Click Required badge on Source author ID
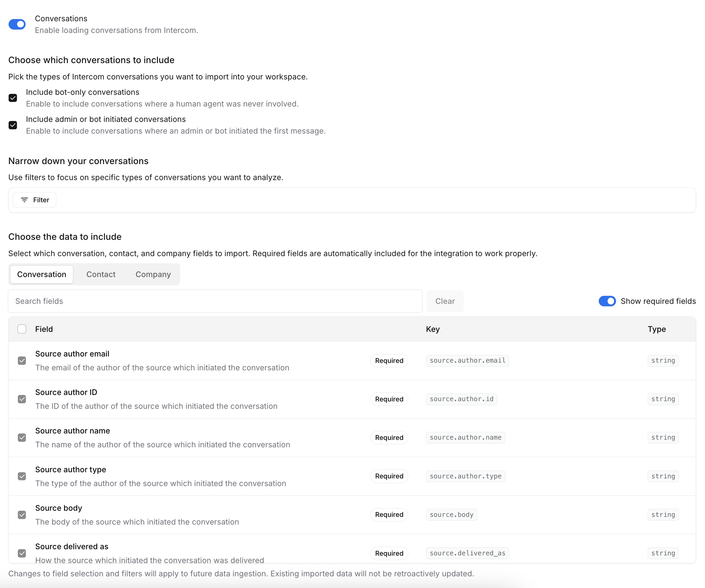 (x=389, y=399)
